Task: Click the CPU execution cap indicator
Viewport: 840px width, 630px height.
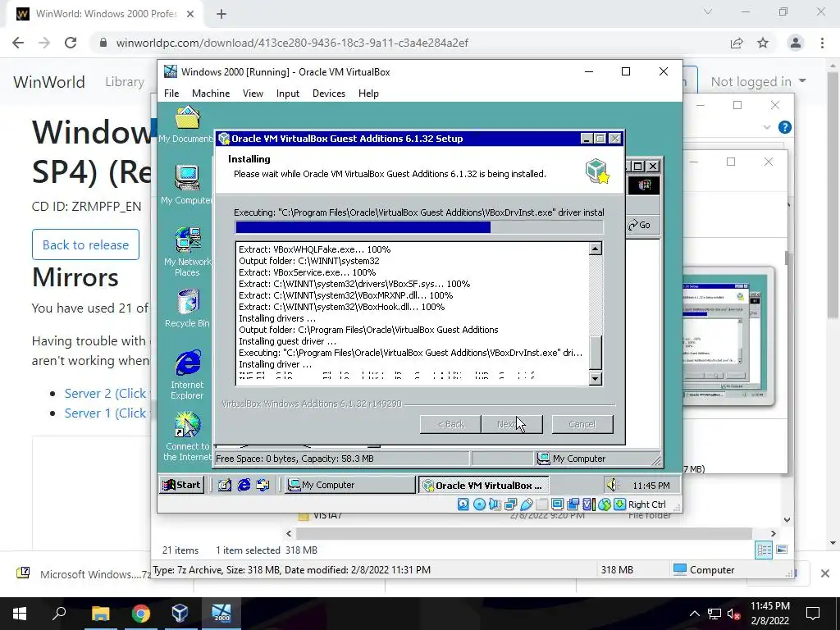Action: point(588,504)
